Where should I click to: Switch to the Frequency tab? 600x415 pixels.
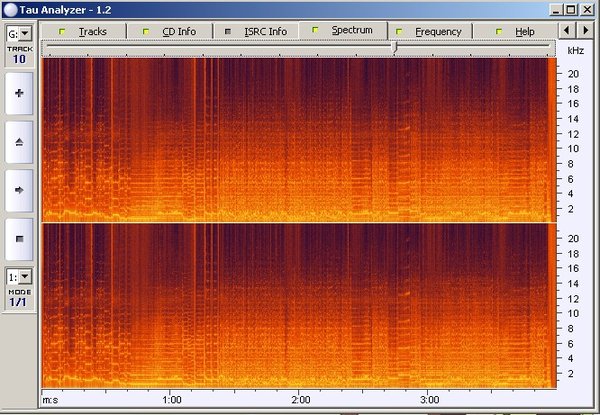tap(430, 31)
